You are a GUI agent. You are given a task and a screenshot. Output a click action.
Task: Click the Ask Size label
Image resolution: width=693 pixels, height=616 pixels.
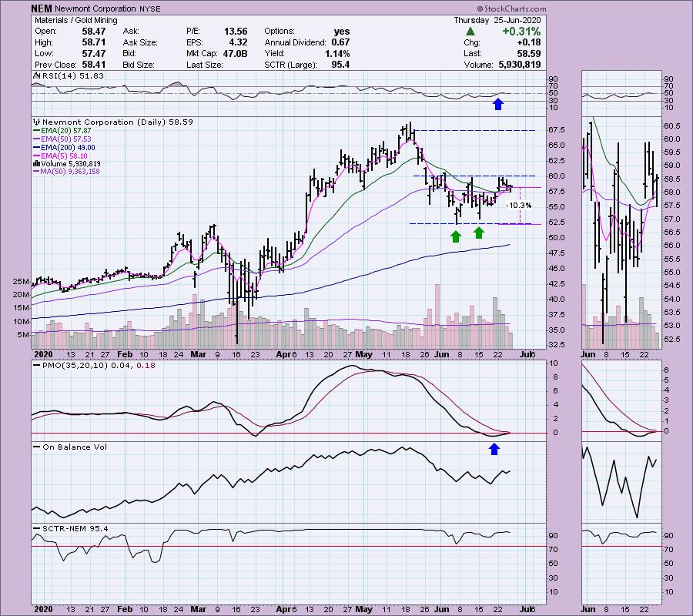click(x=140, y=42)
